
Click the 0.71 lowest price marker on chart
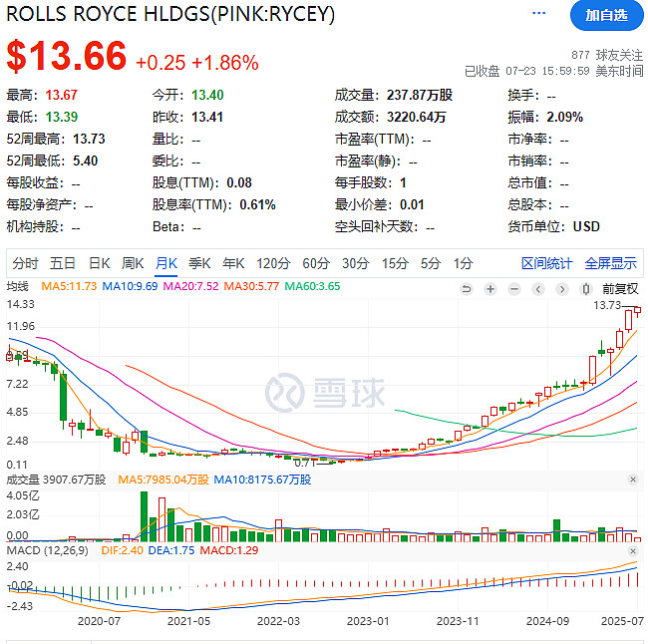click(x=305, y=463)
